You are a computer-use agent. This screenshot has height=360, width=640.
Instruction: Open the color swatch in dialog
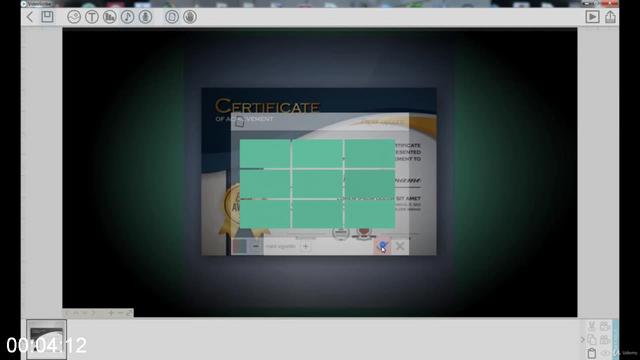(x=240, y=246)
